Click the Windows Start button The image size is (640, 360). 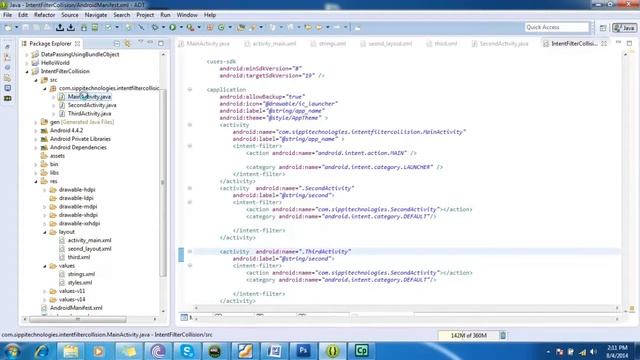pos(12,351)
